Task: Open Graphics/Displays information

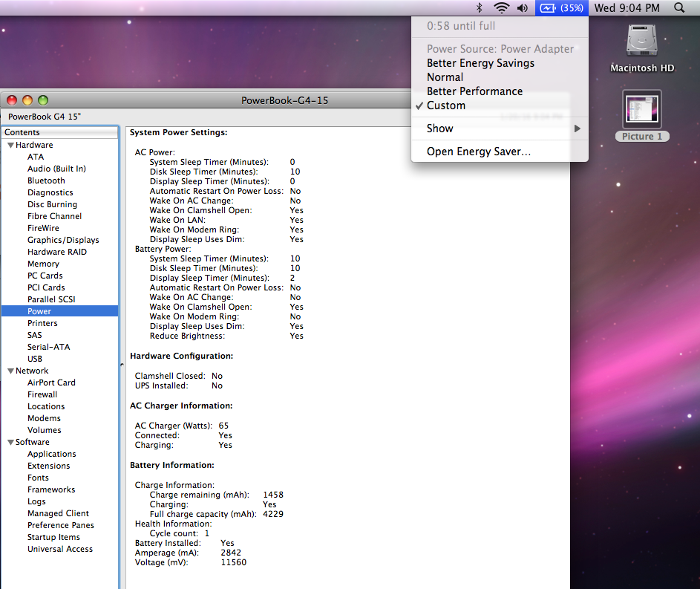Action: point(63,240)
